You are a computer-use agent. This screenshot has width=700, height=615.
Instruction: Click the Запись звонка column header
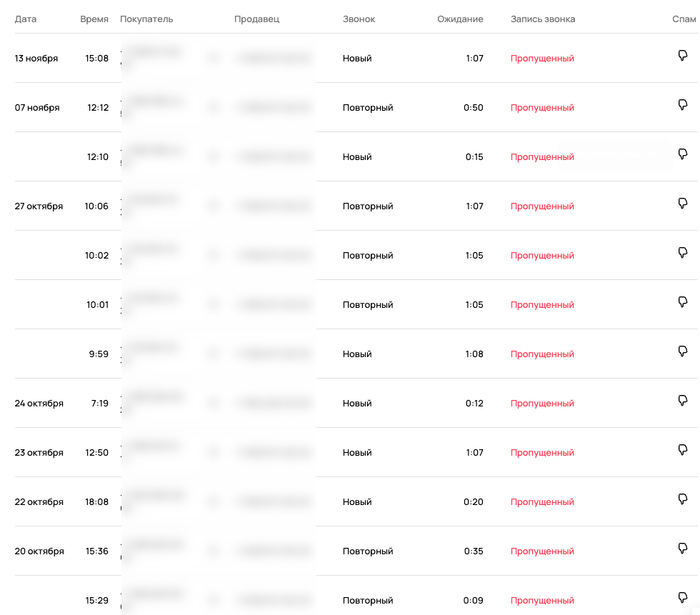[x=542, y=19]
